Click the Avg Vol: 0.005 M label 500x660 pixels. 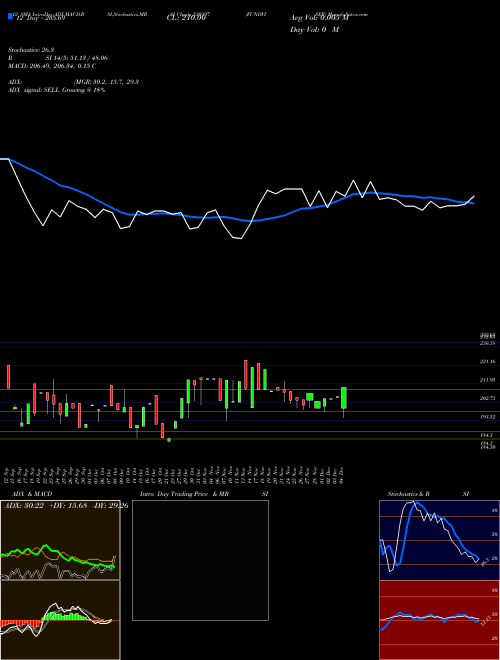tap(319, 18)
